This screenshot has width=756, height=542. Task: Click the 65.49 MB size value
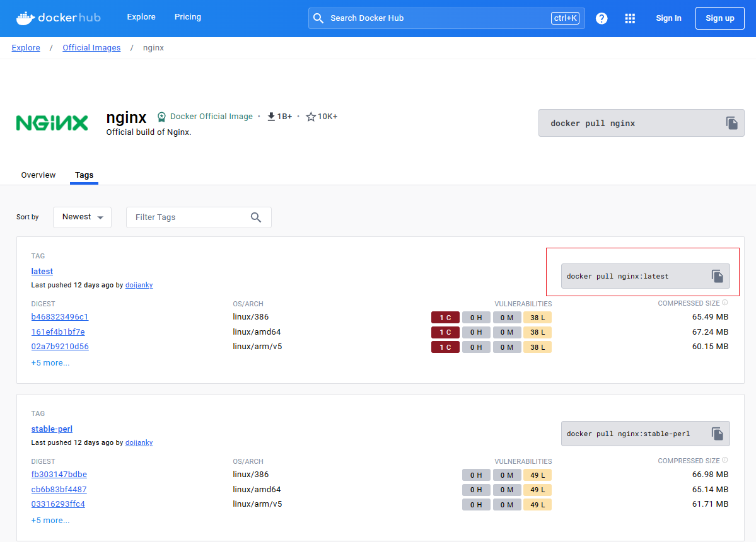pyautogui.click(x=710, y=316)
